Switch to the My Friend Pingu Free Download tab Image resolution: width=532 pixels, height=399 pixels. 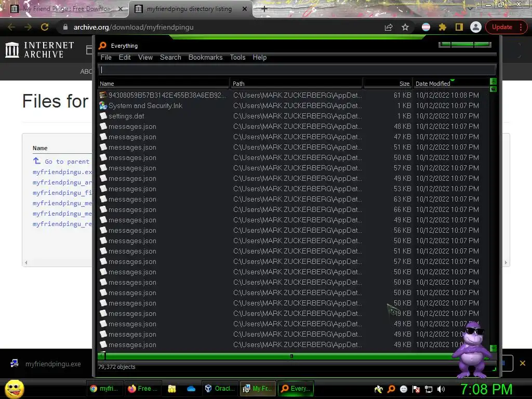66,9
